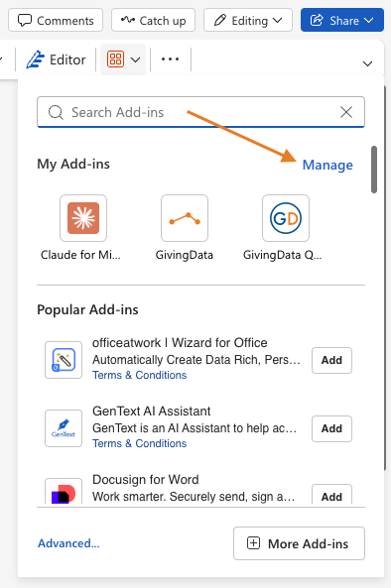Screen dimensions: 391x588
Task: Open the Share dropdown button
Action: point(341,20)
